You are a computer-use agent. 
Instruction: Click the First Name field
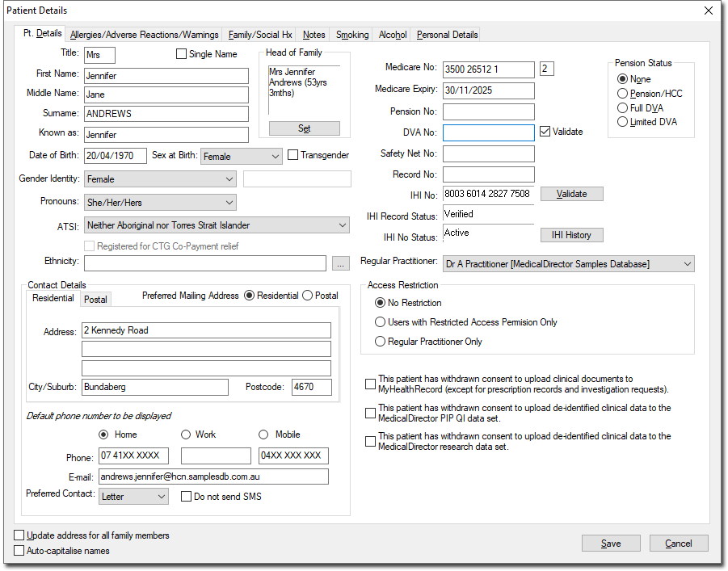coord(166,76)
